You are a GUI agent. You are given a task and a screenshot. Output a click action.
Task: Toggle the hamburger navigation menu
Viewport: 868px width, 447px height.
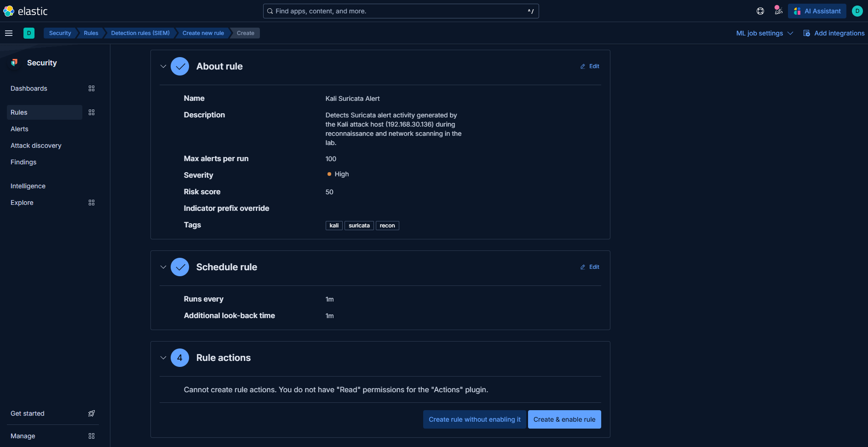click(x=9, y=33)
